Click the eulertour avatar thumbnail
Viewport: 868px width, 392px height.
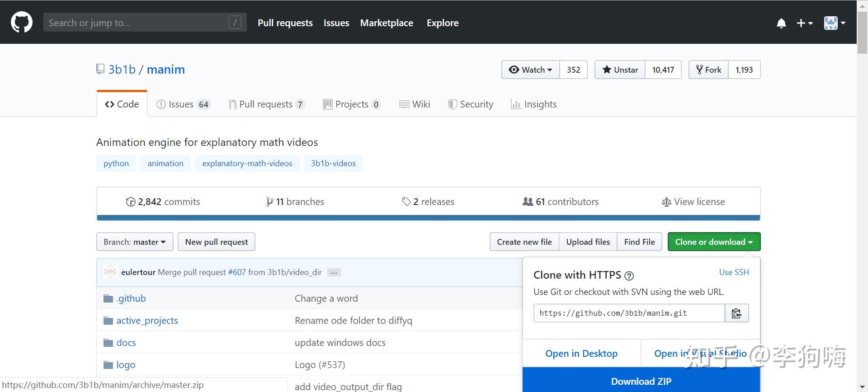110,272
